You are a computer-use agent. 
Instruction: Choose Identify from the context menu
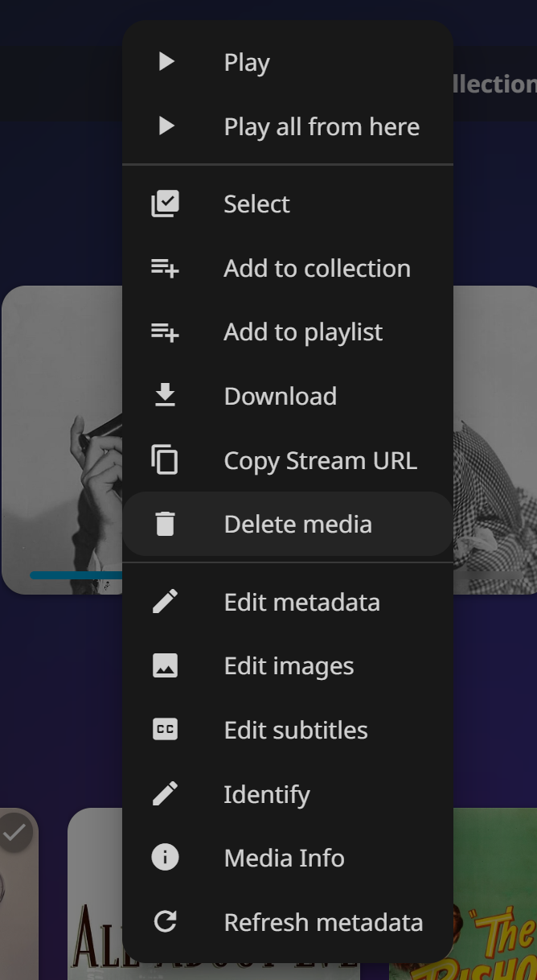pos(267,794)
